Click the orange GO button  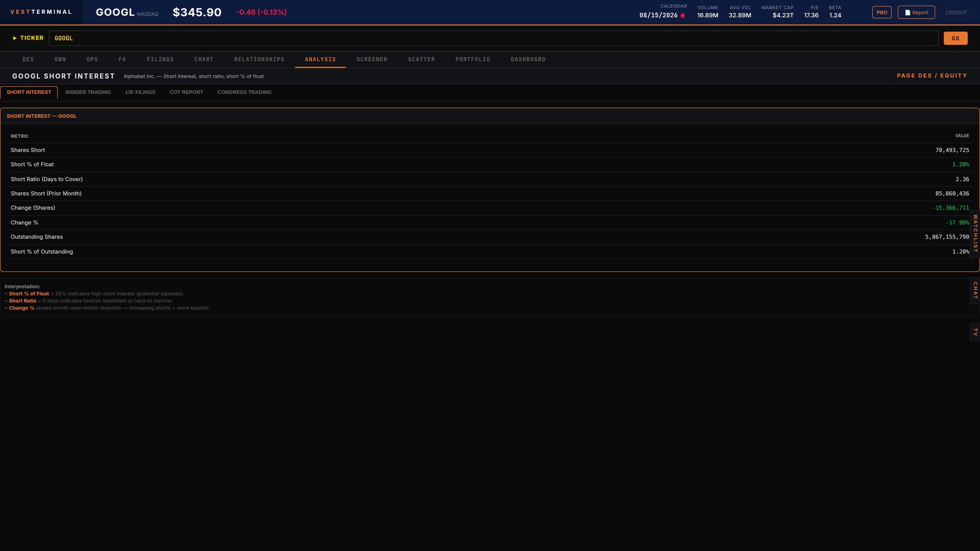(x=955, y=38)
